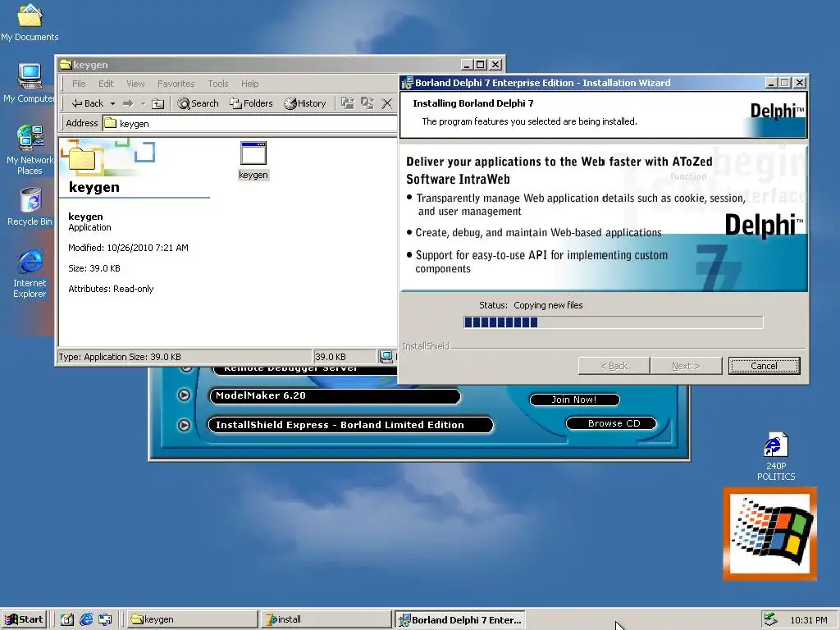The image size is (840, 630).
Task: Select the Internet Explorer desktop icon
Action: [30, 273]
